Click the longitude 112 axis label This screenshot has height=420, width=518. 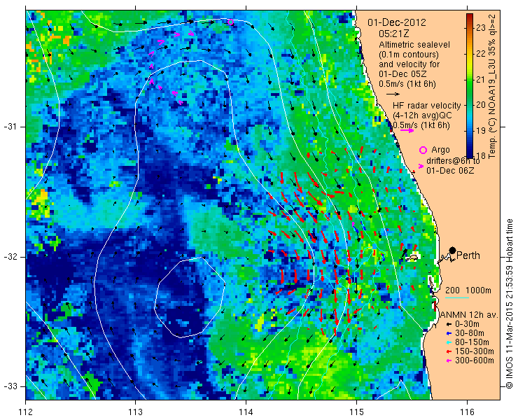[25, 412]
